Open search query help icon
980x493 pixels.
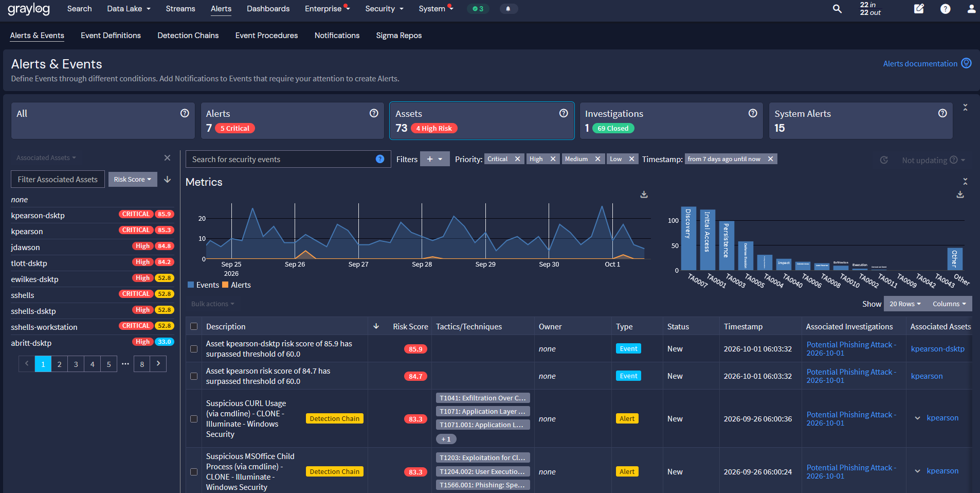(380, 159)
